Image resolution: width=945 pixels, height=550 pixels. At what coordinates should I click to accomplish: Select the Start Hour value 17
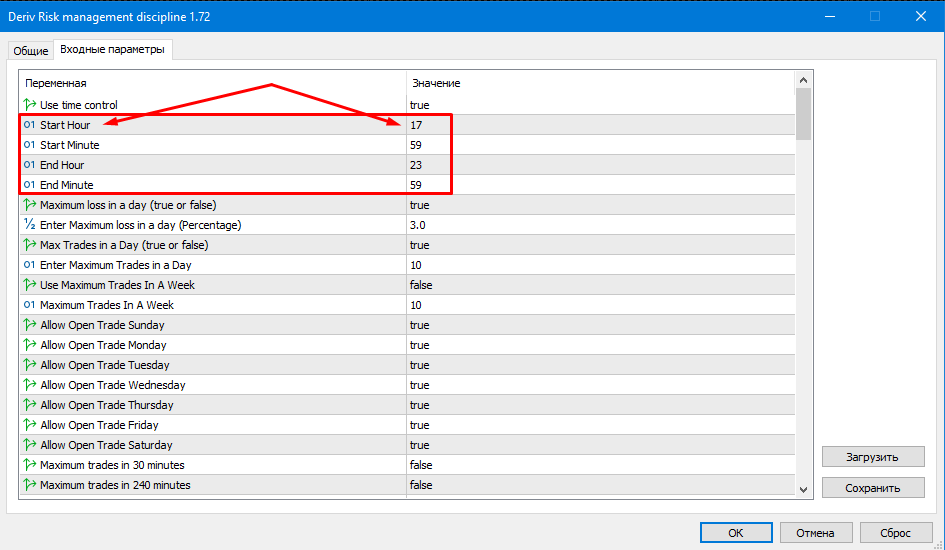(x=416, y=125)
